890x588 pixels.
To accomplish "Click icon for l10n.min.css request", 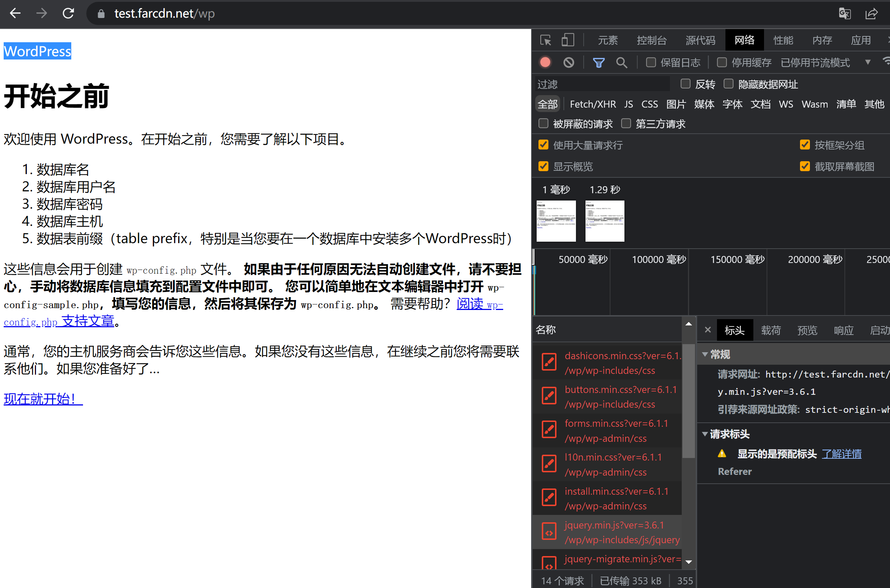I will [549, 464].
